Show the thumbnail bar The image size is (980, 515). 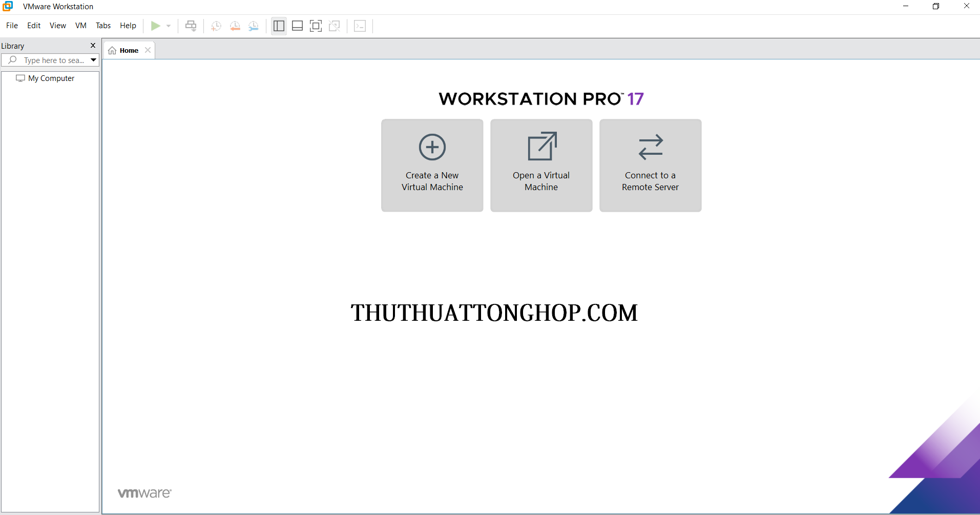[297, 26]
